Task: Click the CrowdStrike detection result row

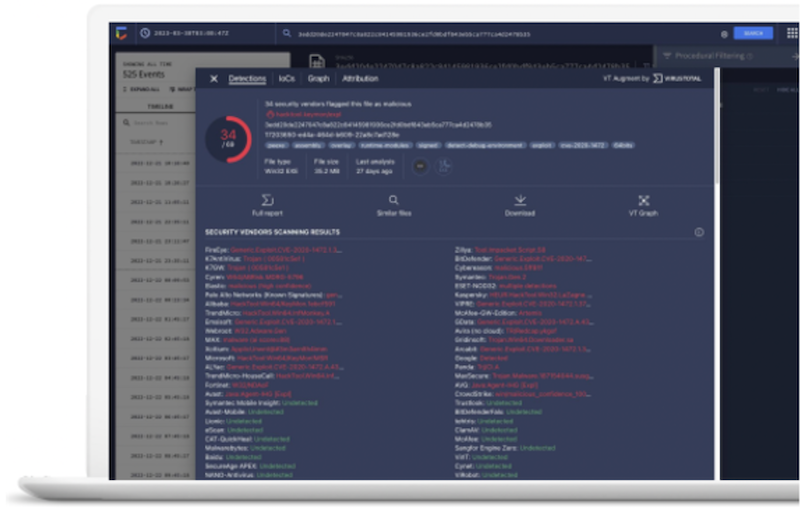Action: click(x=523, y=394)
